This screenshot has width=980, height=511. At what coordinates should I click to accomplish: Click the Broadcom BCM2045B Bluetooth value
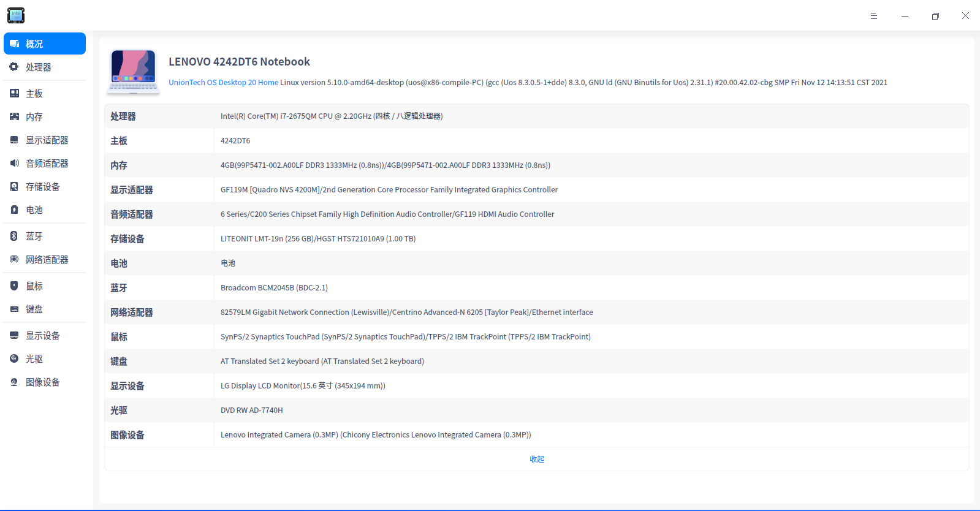pyautogui.click(x=274, y=287)
